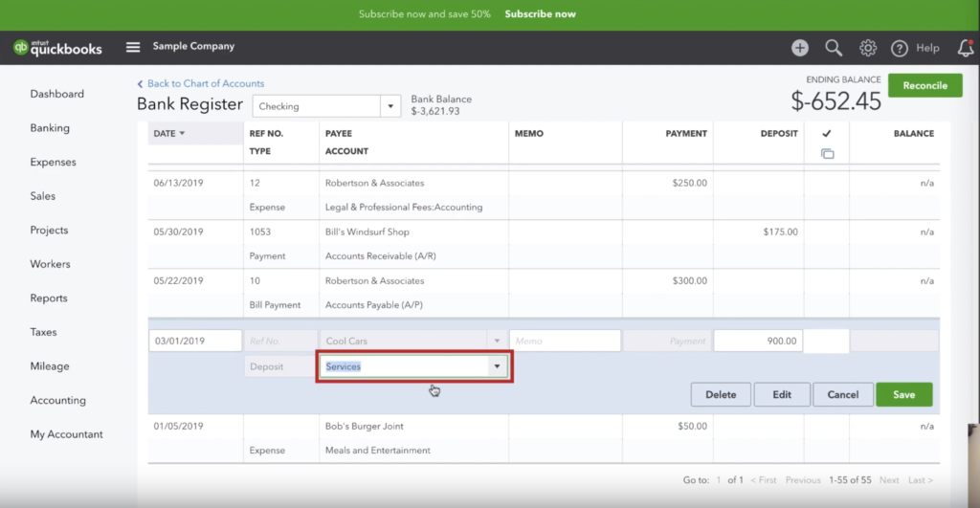Click the Checking account combo box
This screenshot has width=980, height=508.
click(326, 106)
